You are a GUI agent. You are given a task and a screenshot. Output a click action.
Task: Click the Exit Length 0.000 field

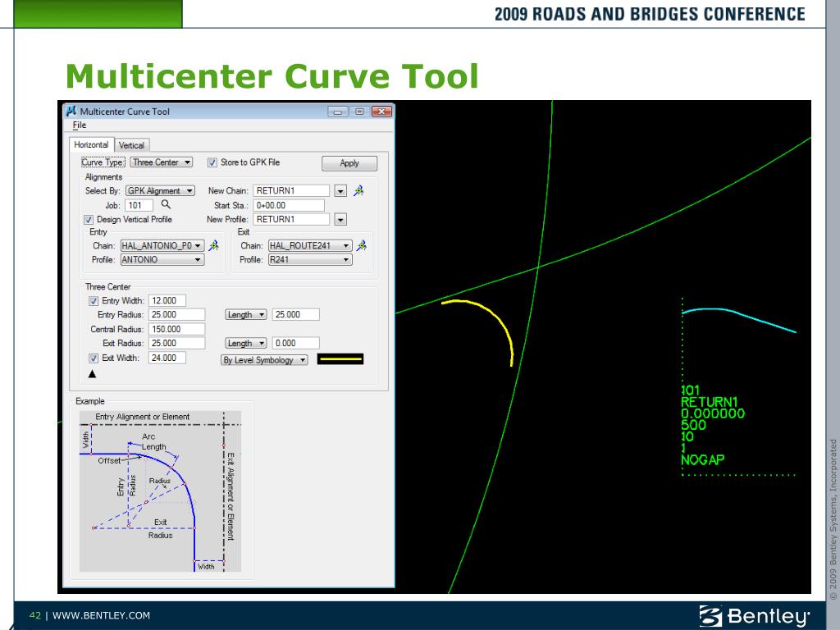(x=295, y=343)
